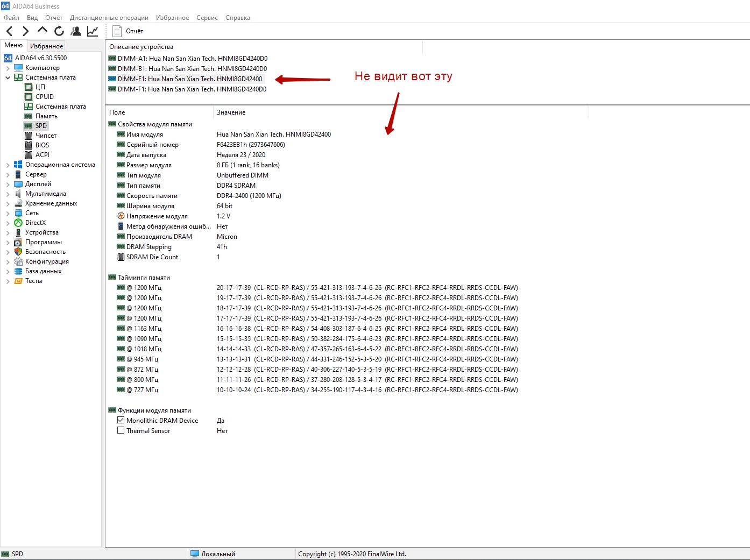Select module DIMM-A1 in device list
Image resolution: width=750 pixels, height=560 pixels.
(188, 59)
